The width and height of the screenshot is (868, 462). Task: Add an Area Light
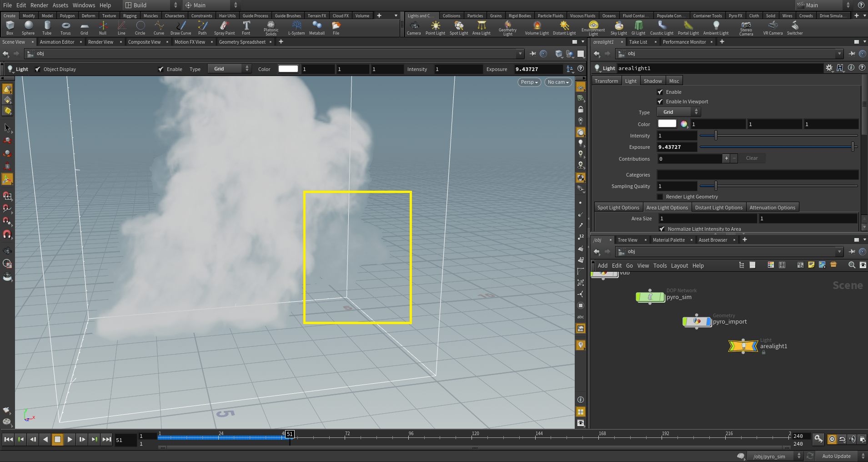[481, 28]
